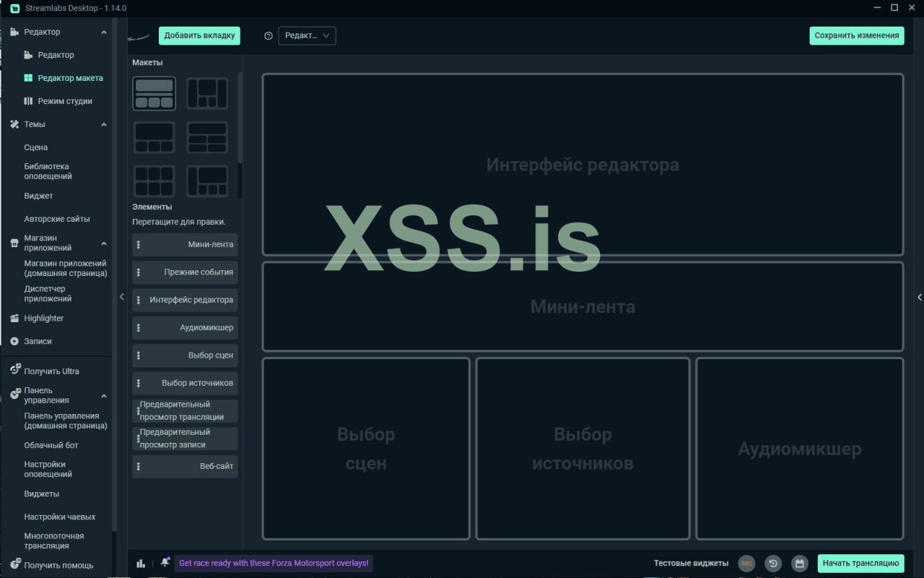Click Начать трансляцию button

click(861, 564)
